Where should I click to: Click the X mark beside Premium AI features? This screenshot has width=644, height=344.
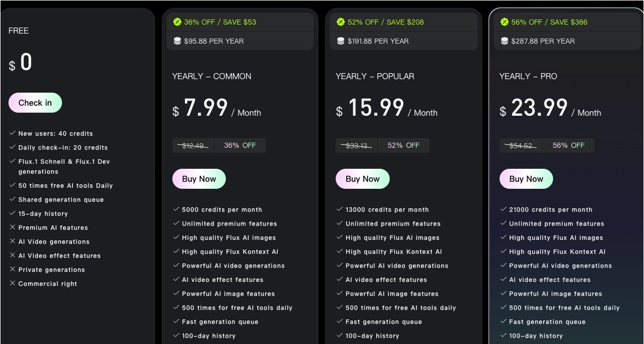[x=13, y=227]
